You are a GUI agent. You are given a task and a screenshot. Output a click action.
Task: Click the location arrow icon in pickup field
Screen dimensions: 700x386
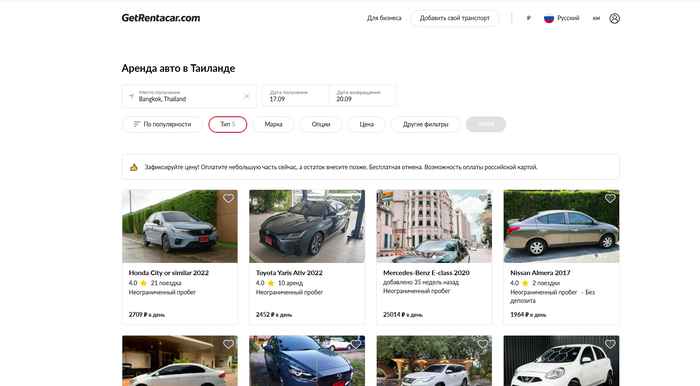click(131, 96)
